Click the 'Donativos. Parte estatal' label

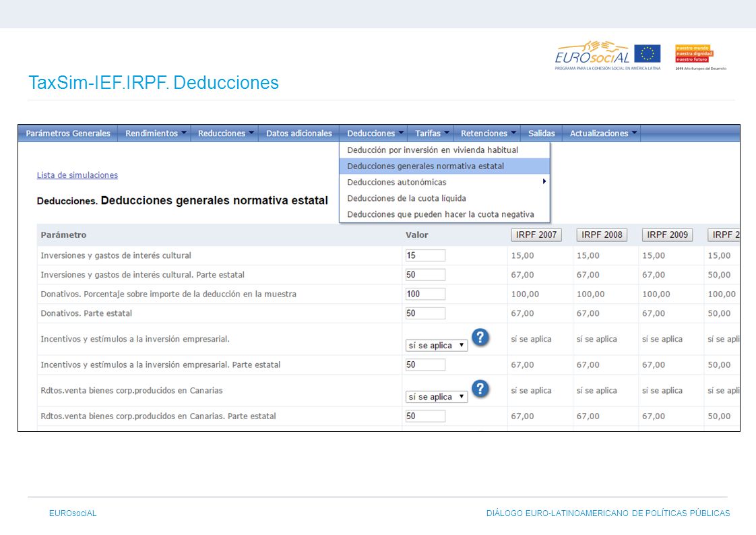click(x=86, y=313)
